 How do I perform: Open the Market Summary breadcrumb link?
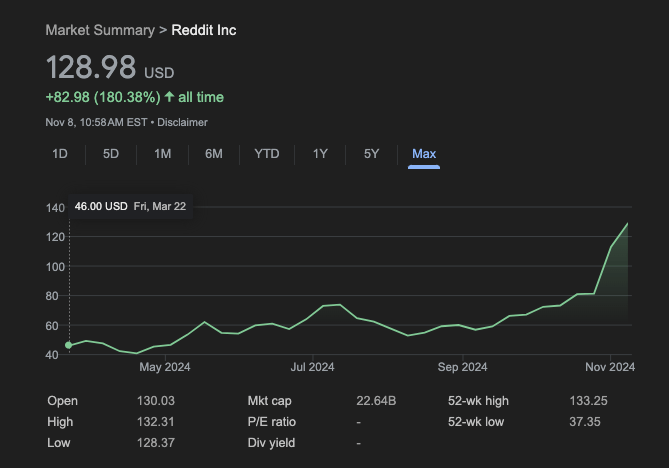(100, 30)
